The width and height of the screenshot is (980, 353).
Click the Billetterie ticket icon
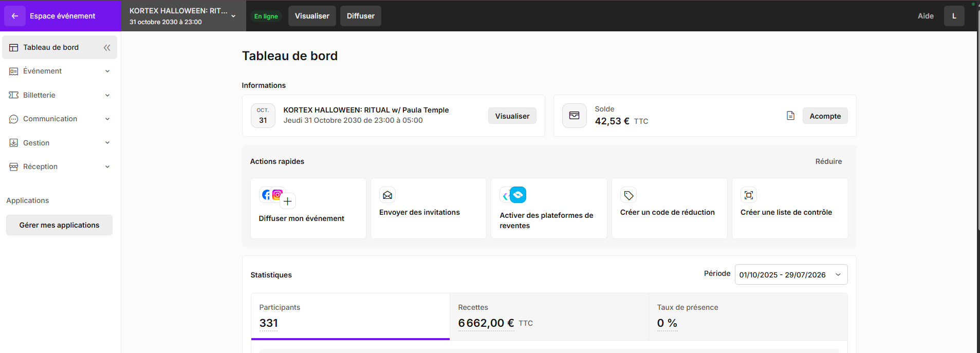[14, 95]
